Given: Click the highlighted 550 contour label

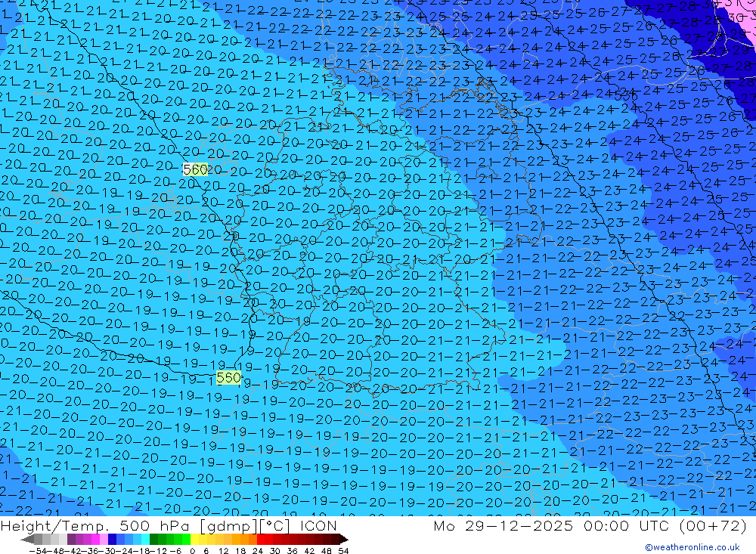Looking at the screenshot, I should coord(228,378).
